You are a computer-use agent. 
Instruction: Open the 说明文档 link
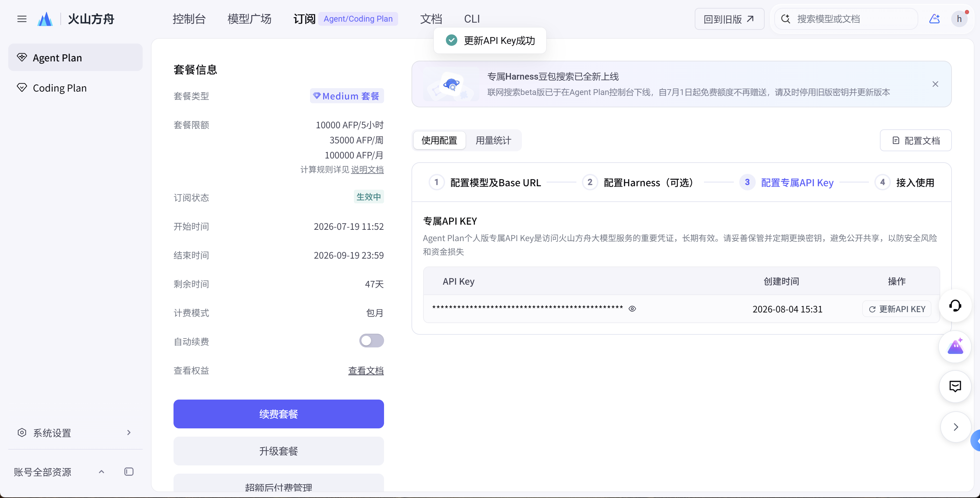[x=367, y=169]
